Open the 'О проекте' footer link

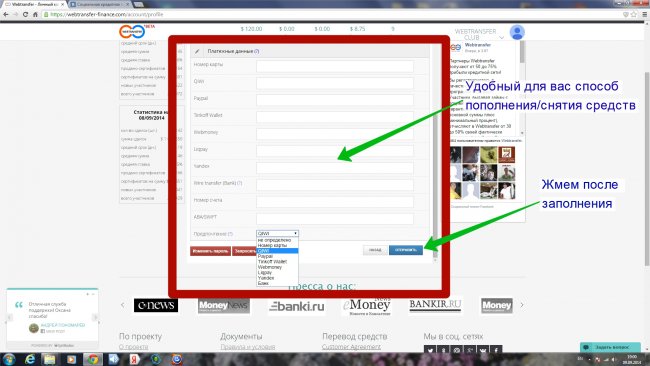pos(133,347)
